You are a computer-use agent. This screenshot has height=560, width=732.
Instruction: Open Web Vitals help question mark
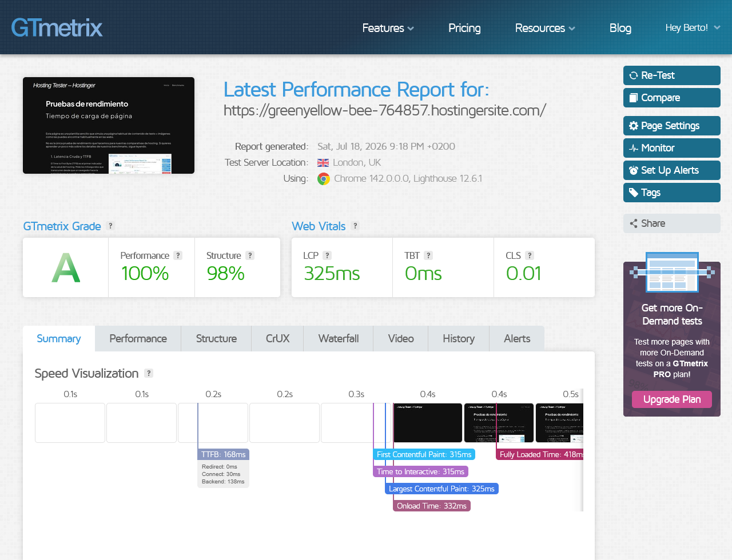355,226
